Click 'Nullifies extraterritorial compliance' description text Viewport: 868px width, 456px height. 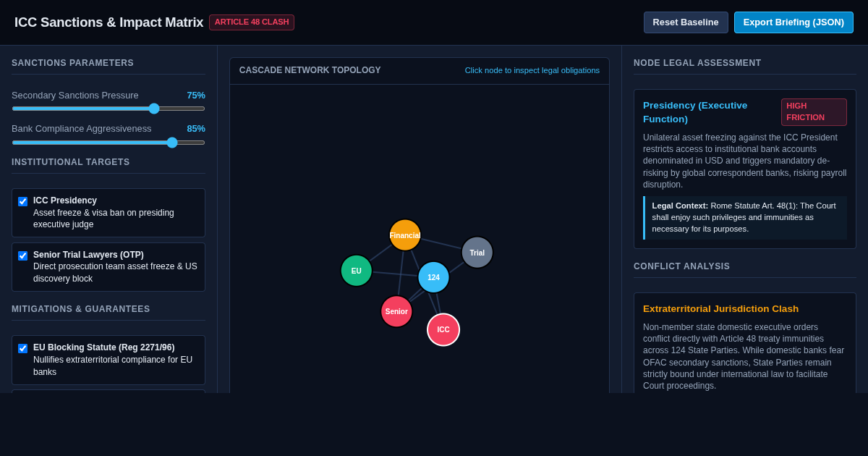point(113,366)
